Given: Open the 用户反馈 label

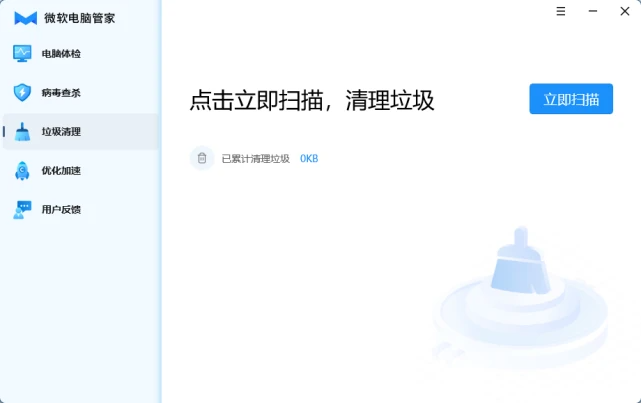Looking at the screenshot, I should [x=61, y=210].
